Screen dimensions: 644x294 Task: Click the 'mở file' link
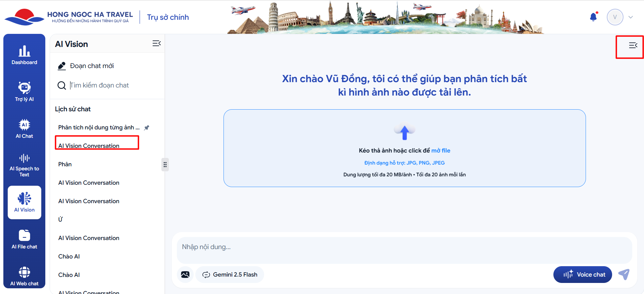click(x=441, y=151)
